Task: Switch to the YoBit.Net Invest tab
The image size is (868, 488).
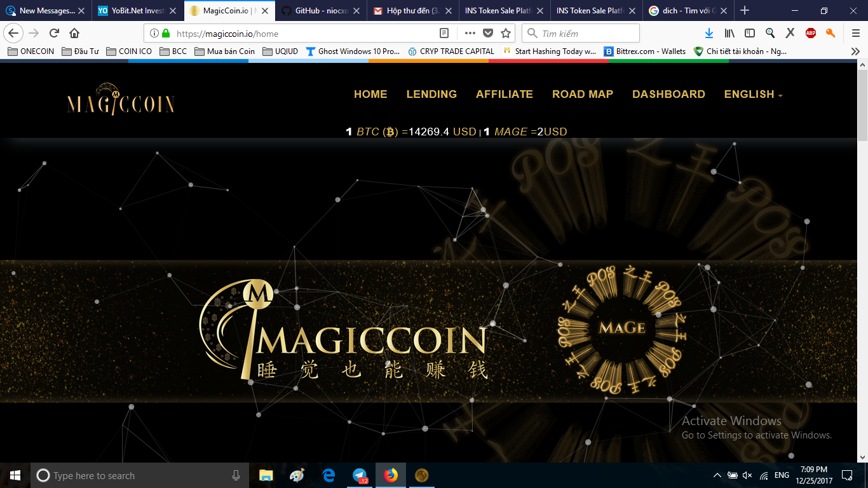Action: pos(138,11)
